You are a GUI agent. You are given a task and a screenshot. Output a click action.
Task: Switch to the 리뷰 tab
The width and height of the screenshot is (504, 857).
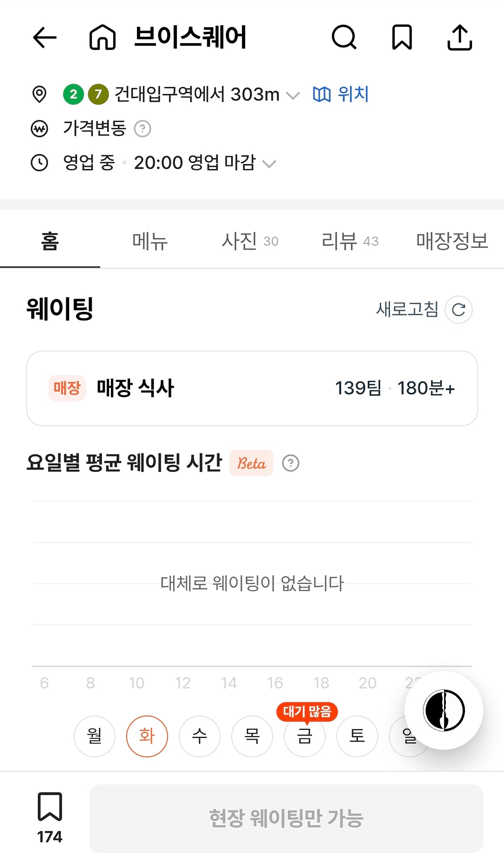pyautogui.click(x=350, y=241)
